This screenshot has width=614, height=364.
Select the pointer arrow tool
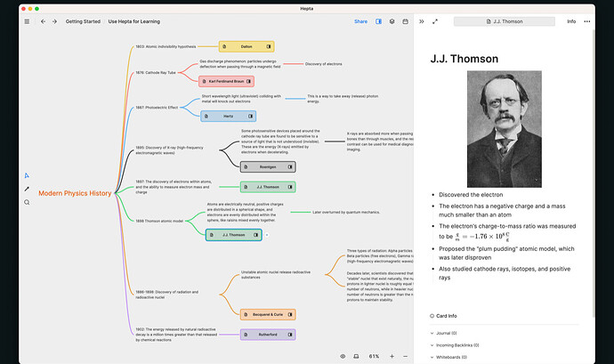coord(27,175)
